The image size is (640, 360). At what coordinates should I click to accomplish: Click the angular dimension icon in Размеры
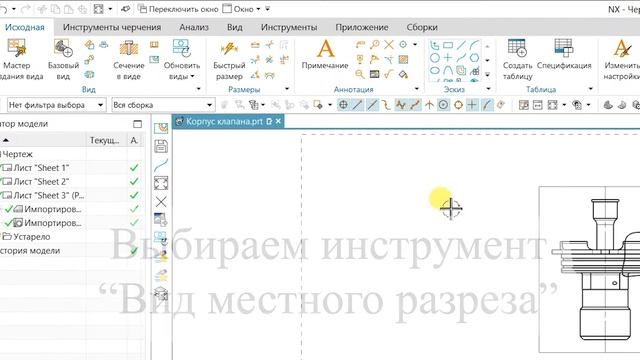(x=255, y=74)
